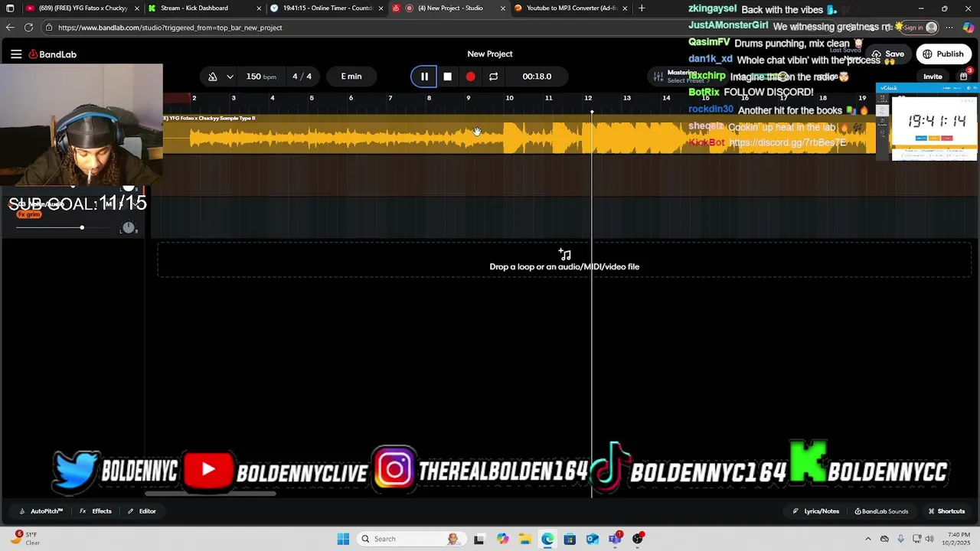Go back in browser history
Image resolution: width=980 pixels, height=551 pixels.
[10, 28]
